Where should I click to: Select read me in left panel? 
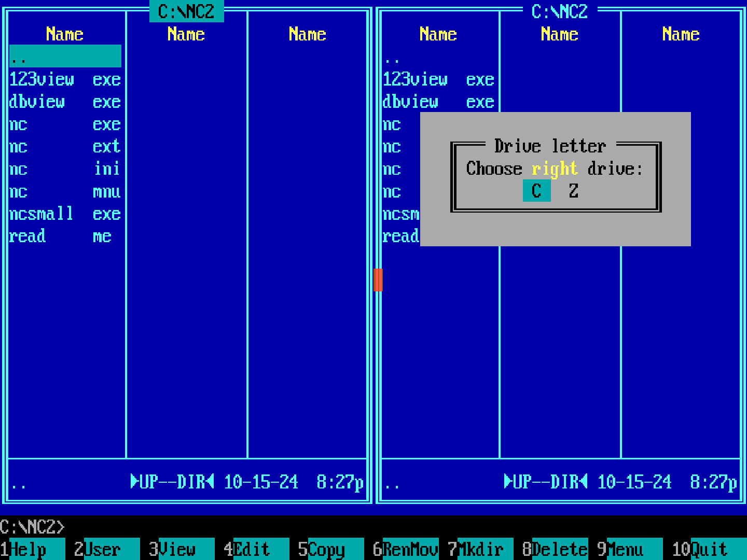(x=65, y=235)
